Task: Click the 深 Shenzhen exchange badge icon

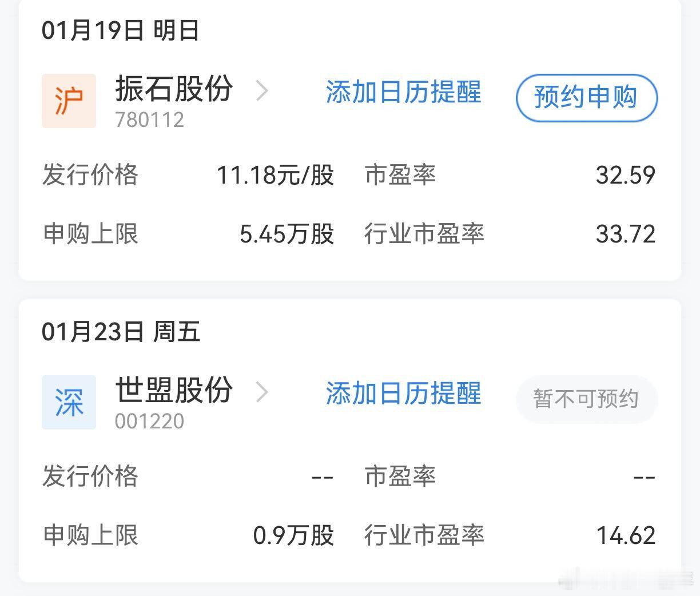Action: (x=68, y=401)
